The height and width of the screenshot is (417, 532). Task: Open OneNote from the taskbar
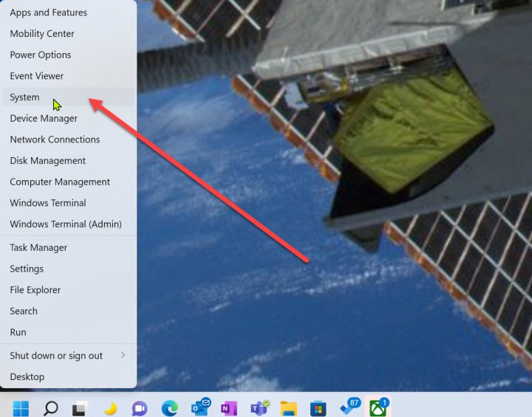coord(229,407)
